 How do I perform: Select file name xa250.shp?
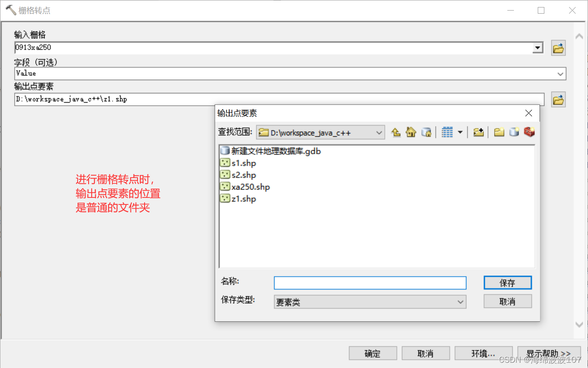click(x=251, y=187)
